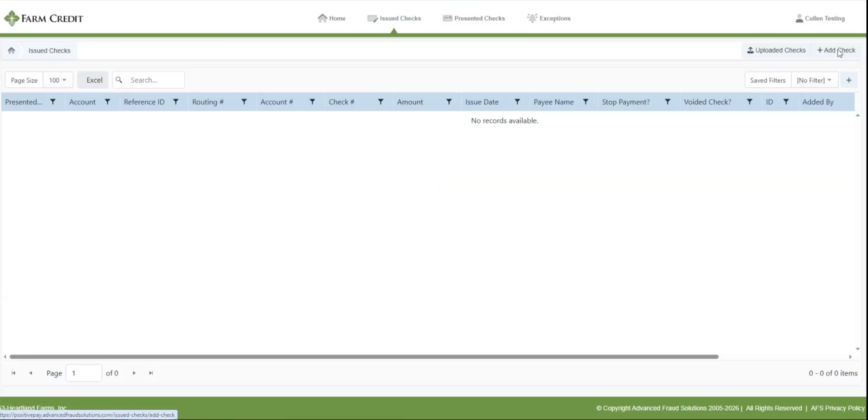Go to last page arrow
This screenshot has height=420, width=868.
151,373
